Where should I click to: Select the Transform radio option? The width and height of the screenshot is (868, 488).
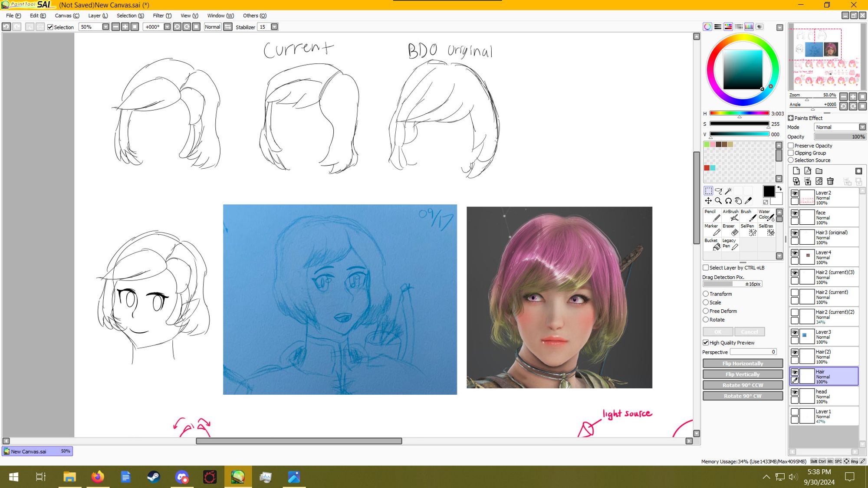[706, 294]
